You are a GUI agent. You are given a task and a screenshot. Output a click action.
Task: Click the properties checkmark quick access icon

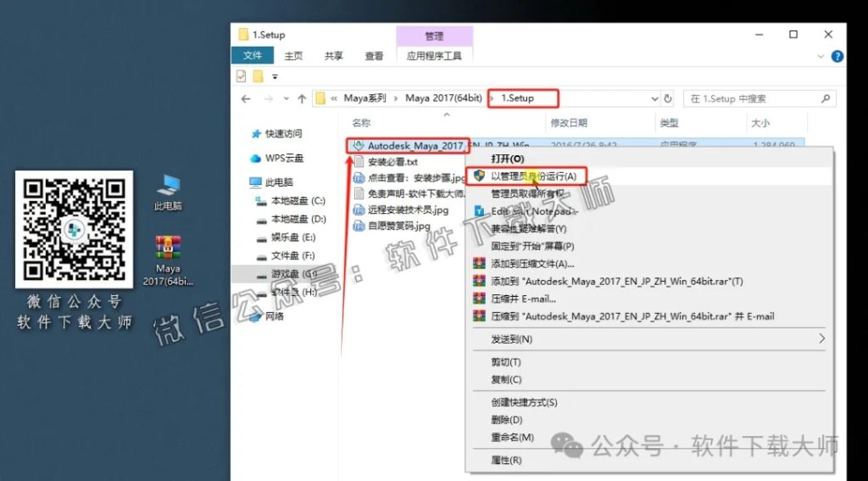241,76
